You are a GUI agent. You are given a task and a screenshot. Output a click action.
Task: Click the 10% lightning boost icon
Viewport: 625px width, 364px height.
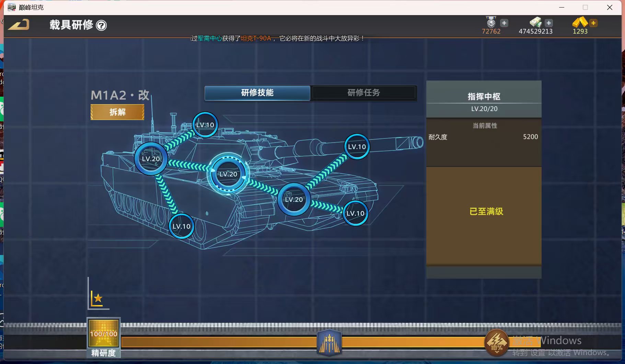click(496, 342)
